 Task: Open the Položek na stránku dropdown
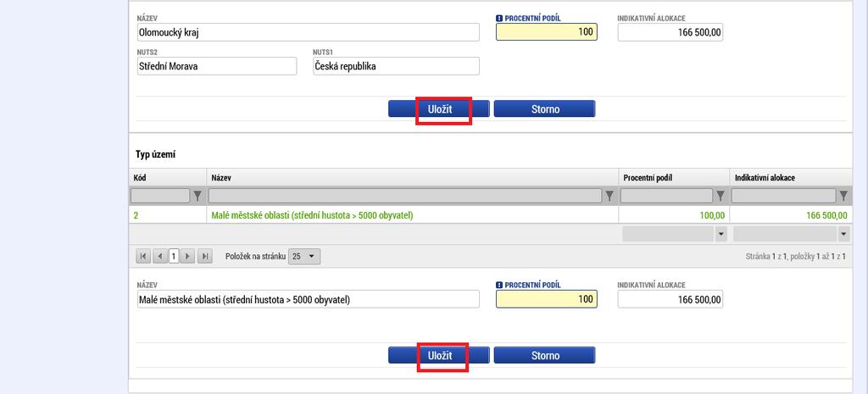click(304, 257)
